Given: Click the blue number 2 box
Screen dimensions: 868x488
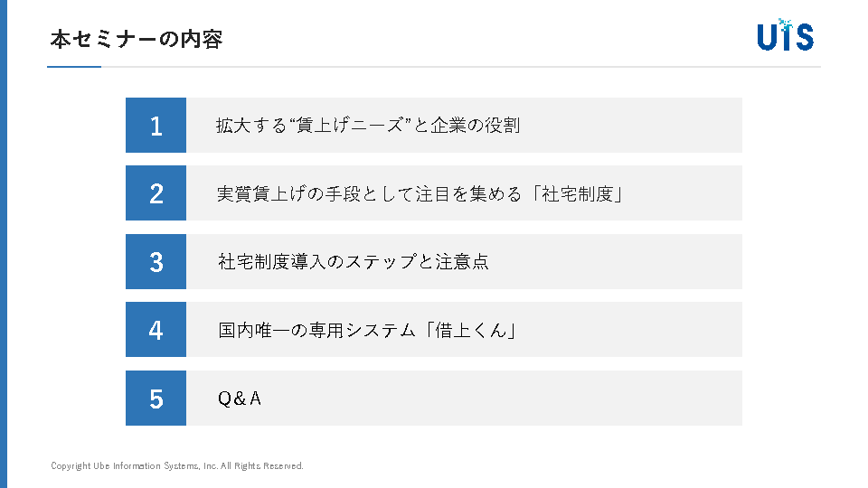Looking at the screenshot, I should tap(156, 193).
